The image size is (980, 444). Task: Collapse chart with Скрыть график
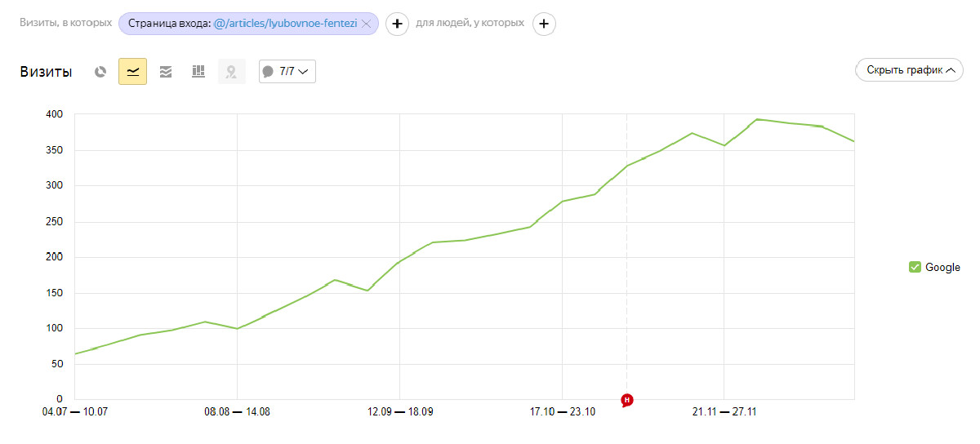tap(910, 70)
